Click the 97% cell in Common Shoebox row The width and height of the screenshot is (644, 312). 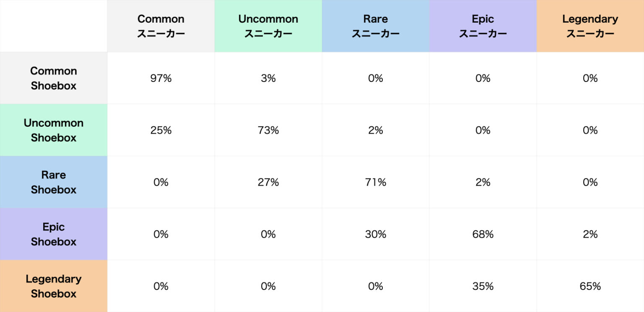pos(161,78)
